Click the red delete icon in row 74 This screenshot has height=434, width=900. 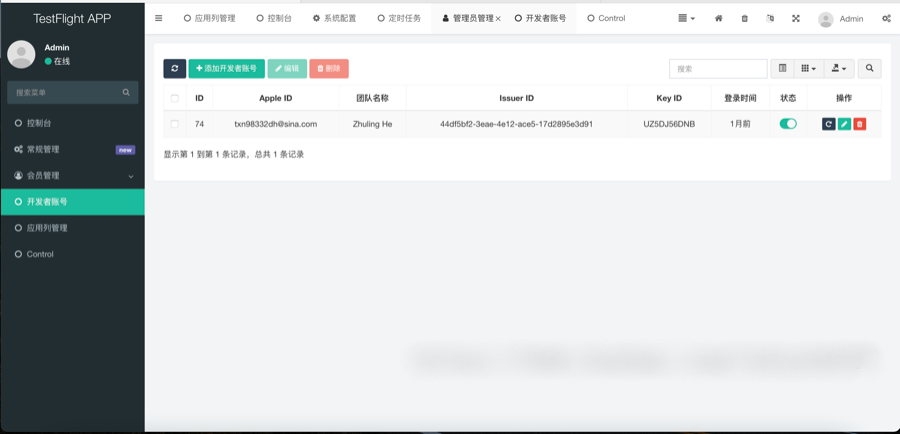tap(860, 124)
